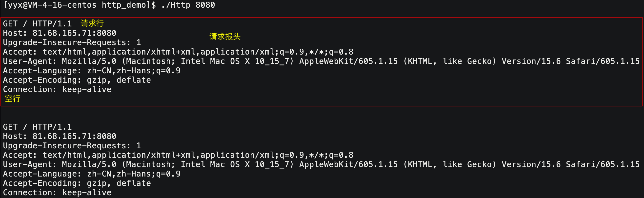Click Accept-Encoding line below the red box
The height and width of the screenshot is (198, 644).
pyautogui.click(x=77, y=183)
